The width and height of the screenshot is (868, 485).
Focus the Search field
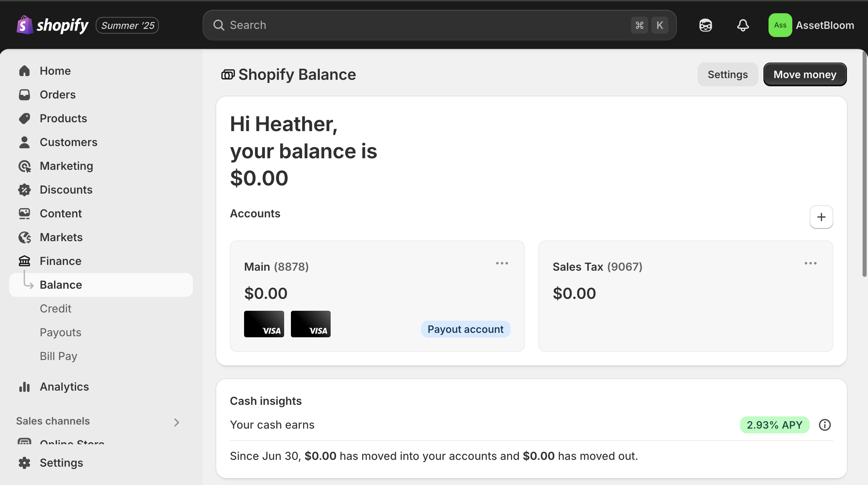[439, 25]
